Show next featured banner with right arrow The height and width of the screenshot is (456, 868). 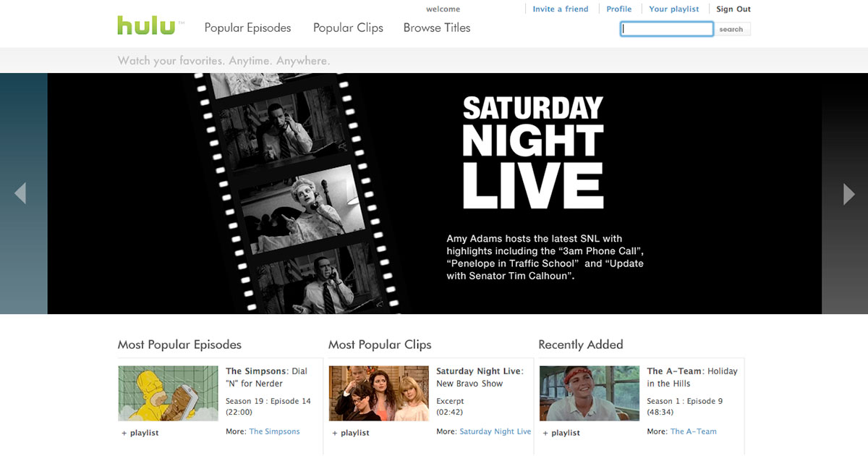coord(849,193)
